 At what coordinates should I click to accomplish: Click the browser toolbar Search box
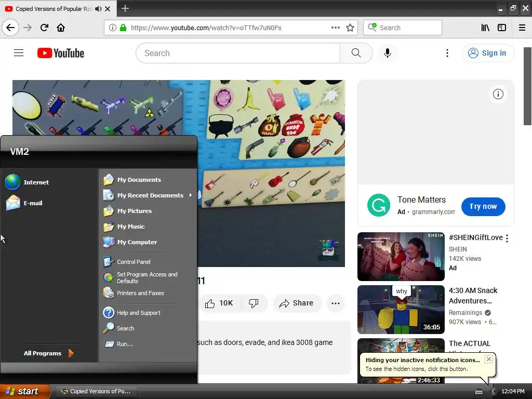(403, 28)
